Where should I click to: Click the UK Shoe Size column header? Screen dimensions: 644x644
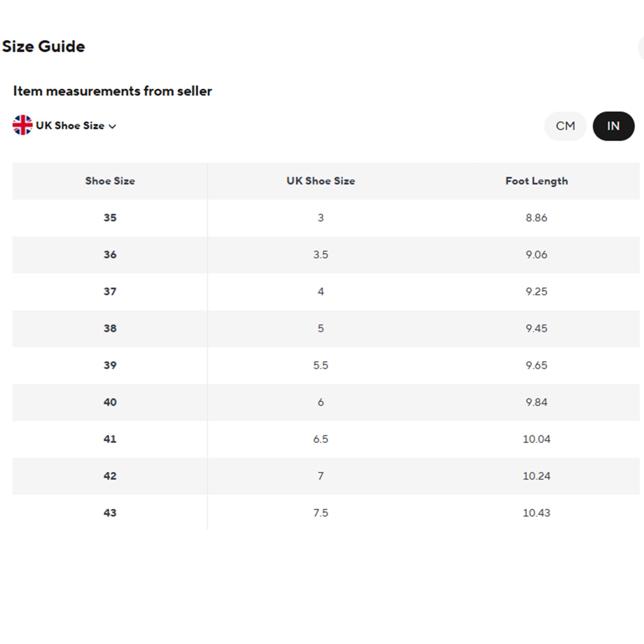coord(321,181)
